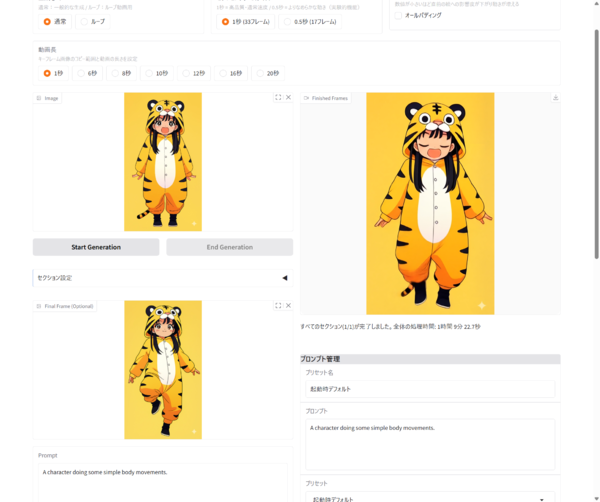Click the tiger costume Image thumbnail
Viewport: 600px width, 502px height.
pos(163,162)
